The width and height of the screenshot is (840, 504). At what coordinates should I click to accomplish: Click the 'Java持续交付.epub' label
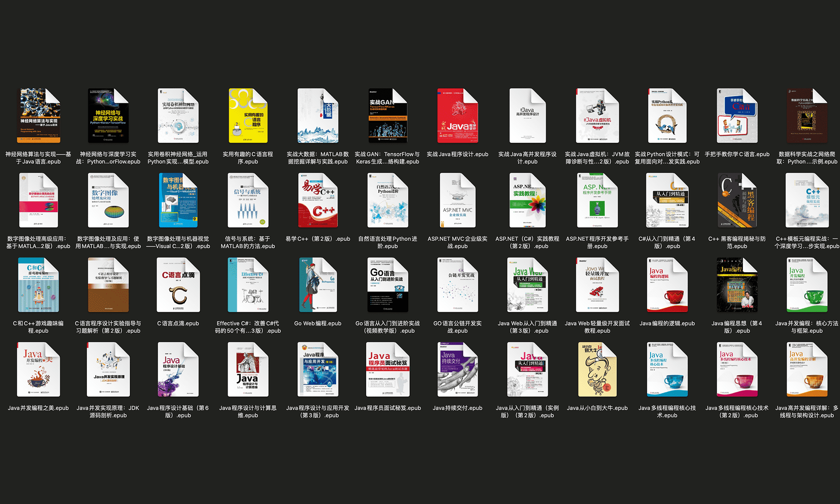pyautogui.click(x=457, y=408)
